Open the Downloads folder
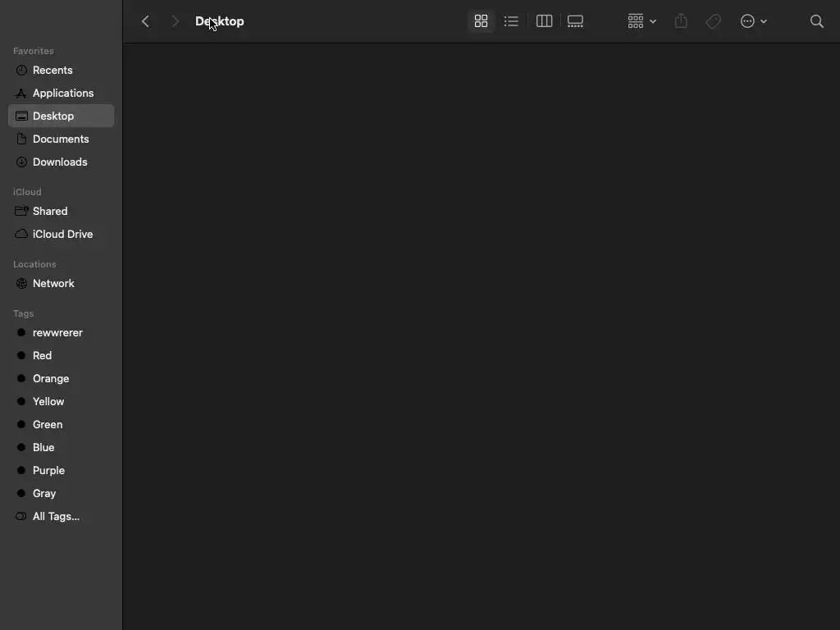The width and height of the screenshot is (840, 630). (x=61, y=162)
